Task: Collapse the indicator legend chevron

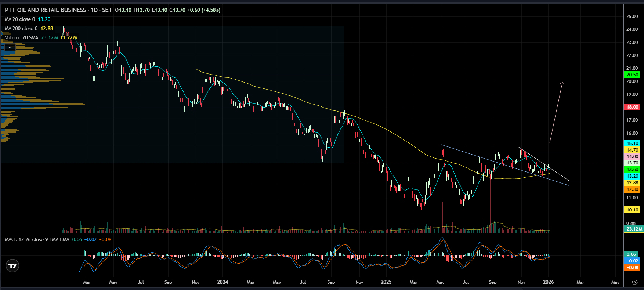Action: (10, 47)
